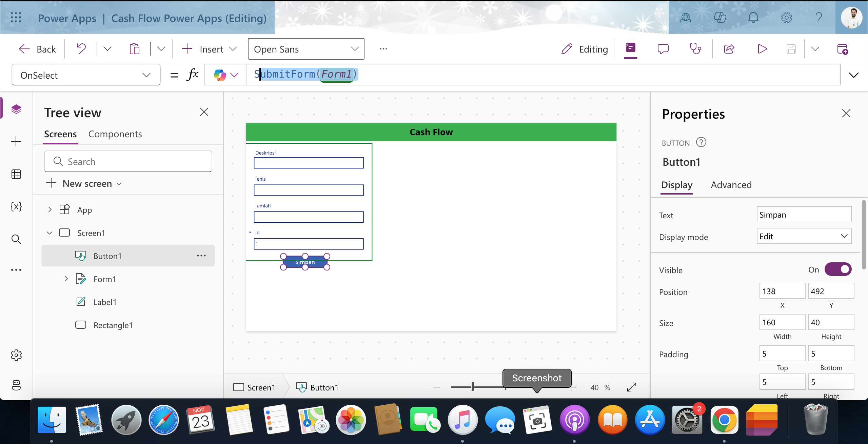Click fit-to-window expand icon near zoom
Image resolution: width=868 pixels, height=444 pixels.
tap(632, 387)
